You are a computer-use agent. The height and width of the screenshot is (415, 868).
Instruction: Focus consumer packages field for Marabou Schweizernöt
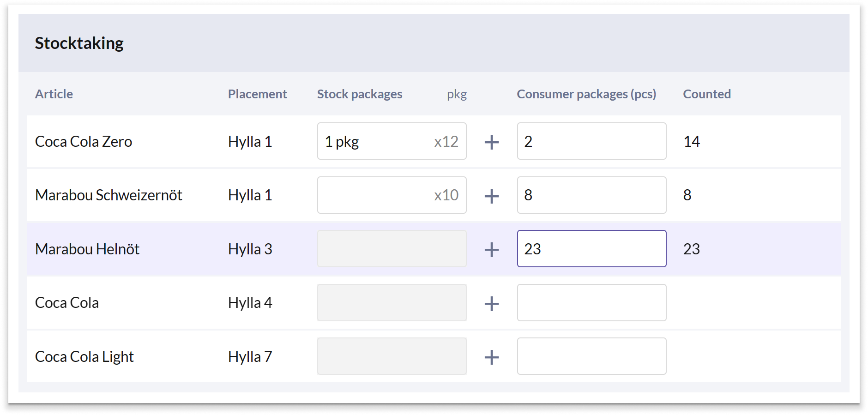point(591,195)
